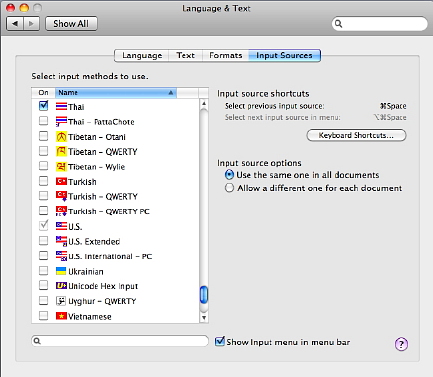This screenshot has width=433, height=377.
Task: Enable the Tibetan – Wylie checkbox
Action: click(x=44, y=166)
